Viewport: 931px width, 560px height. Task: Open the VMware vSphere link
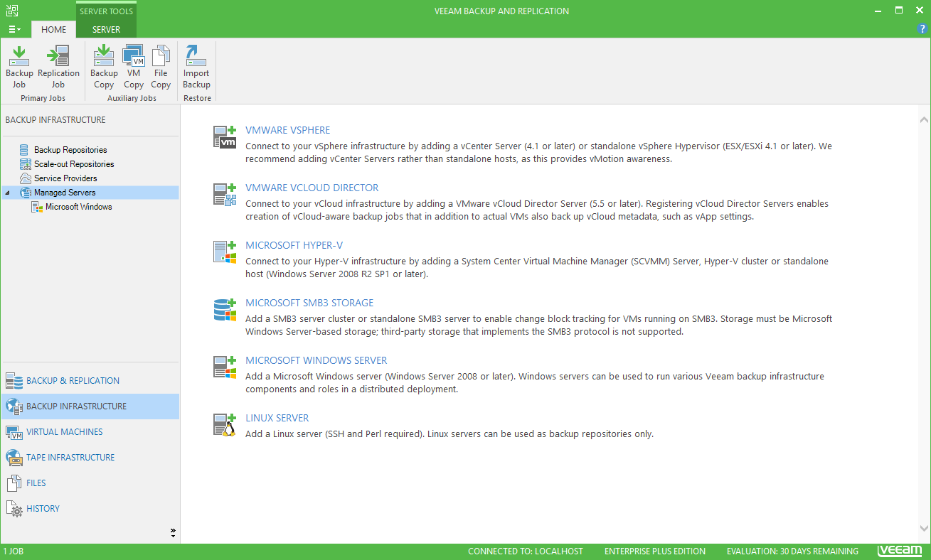[288, 130]
